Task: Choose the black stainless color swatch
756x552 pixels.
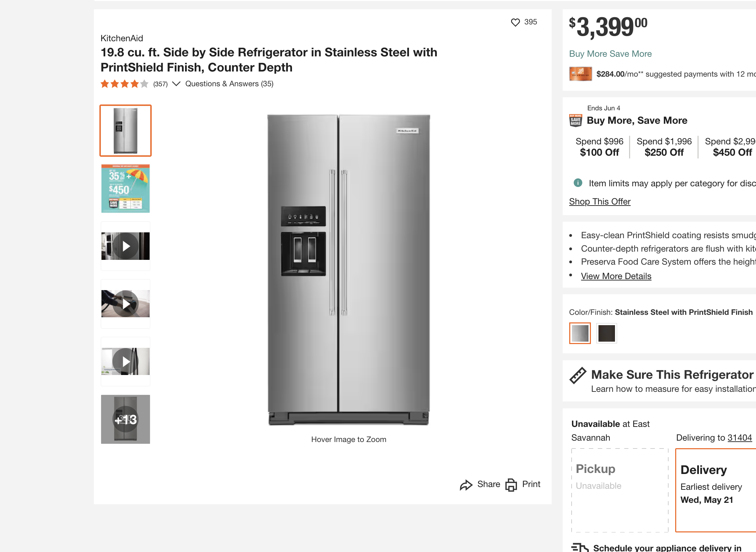Action: click(x=606, y=333)
